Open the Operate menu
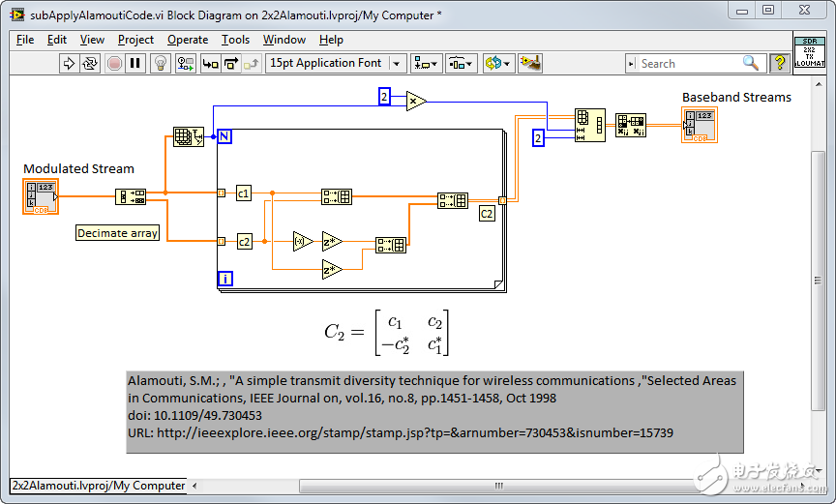 [188, 40]
